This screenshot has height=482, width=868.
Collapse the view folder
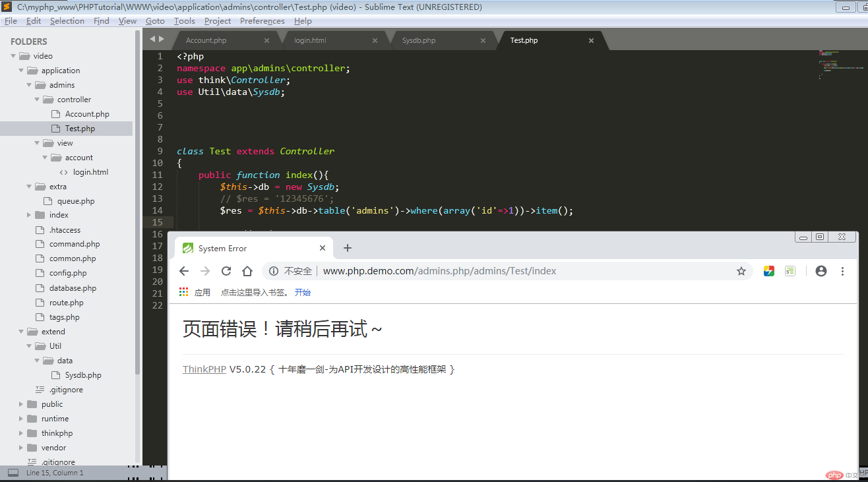coord(37,143)
